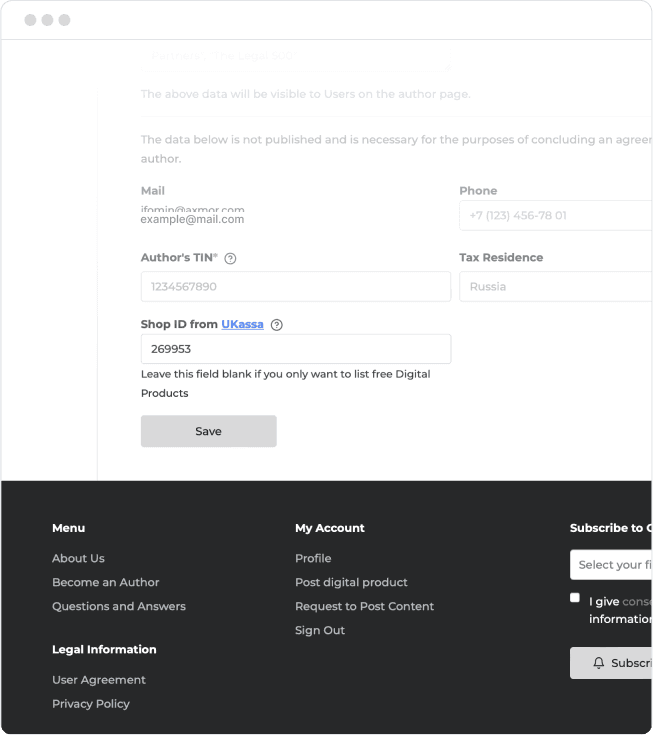This screenshot has height=735, width=653.
Task: Open the Tax Residence dropdown
Action: (555, 286)
